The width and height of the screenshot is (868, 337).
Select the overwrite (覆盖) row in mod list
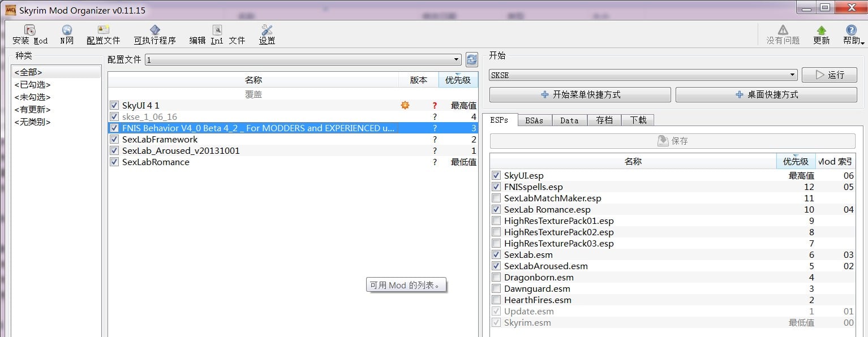[x=293, y=94]
